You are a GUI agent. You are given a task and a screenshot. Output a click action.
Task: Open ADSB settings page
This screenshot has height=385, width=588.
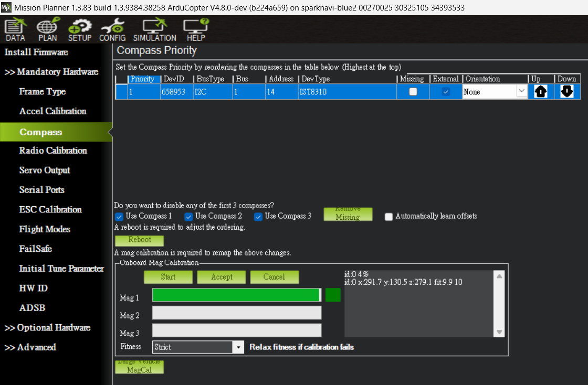tap(32, 308)
